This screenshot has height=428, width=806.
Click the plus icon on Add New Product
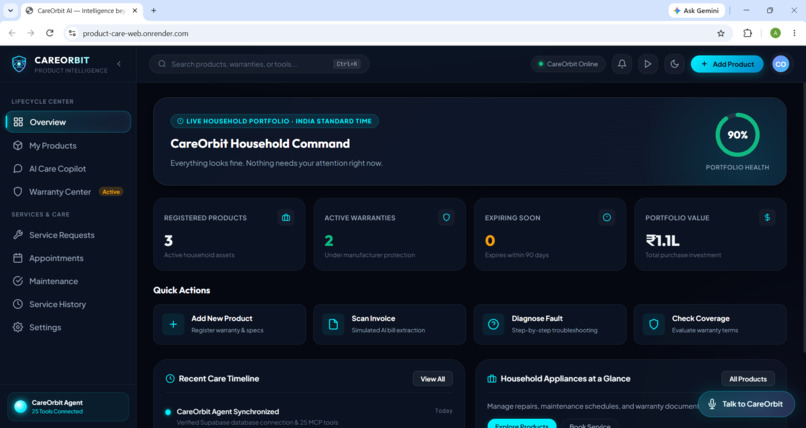point(173,324)
